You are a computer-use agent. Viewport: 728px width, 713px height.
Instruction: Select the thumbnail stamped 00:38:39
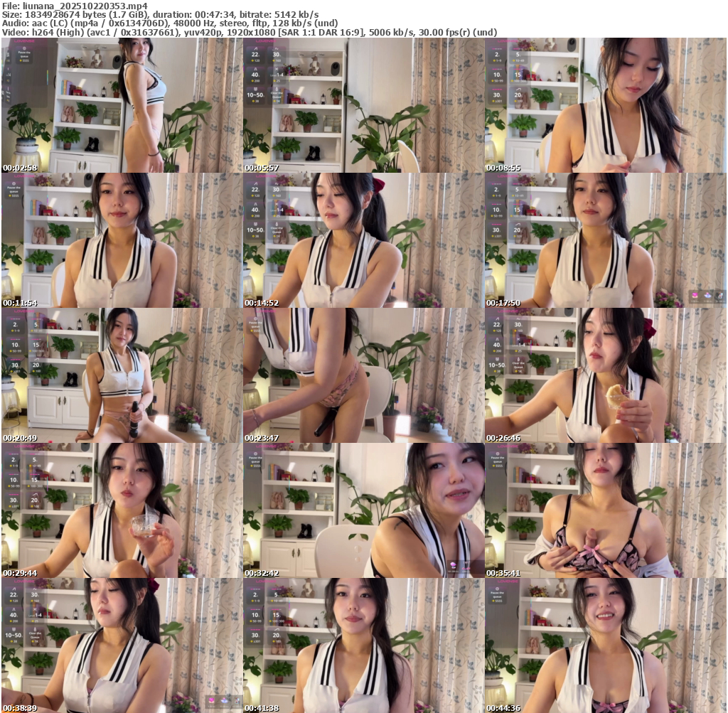point(122,645)
